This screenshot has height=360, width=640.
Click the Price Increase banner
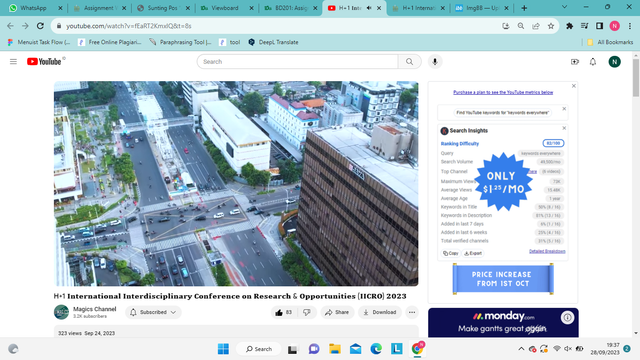click(x=503, y=279)
